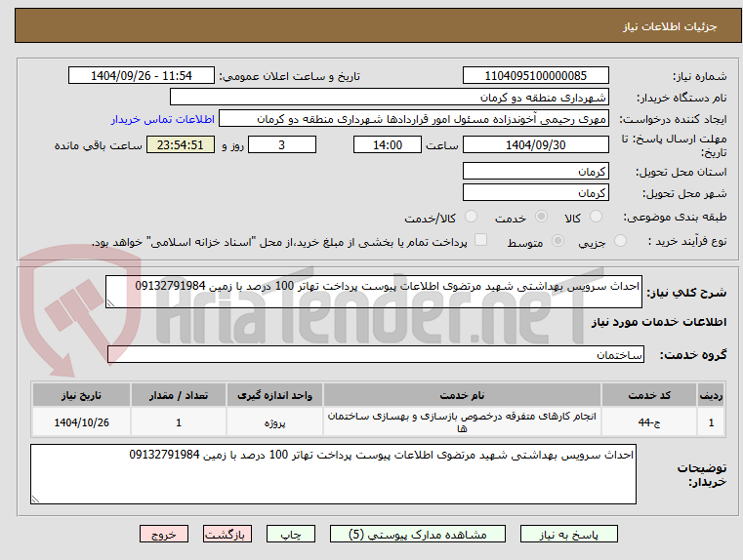Click the 'پاسخ به نیاز' button

[x=568, y=534]
